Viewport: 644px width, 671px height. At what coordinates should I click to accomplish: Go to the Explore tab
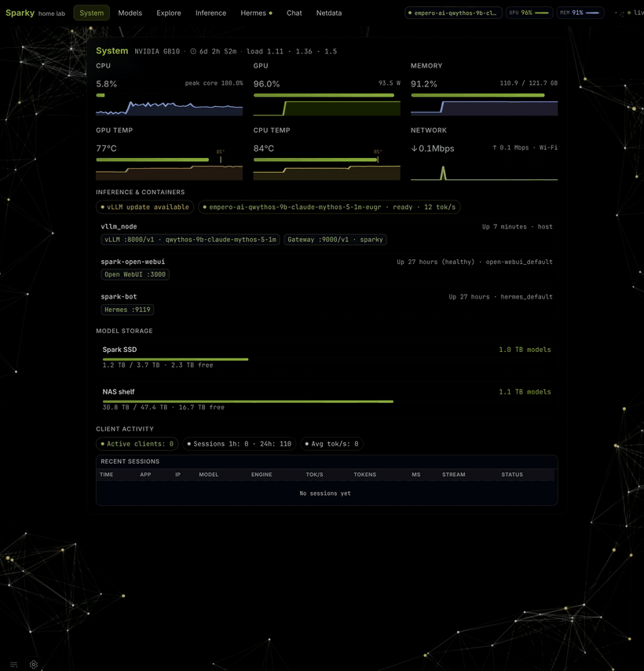pos(169,13)
